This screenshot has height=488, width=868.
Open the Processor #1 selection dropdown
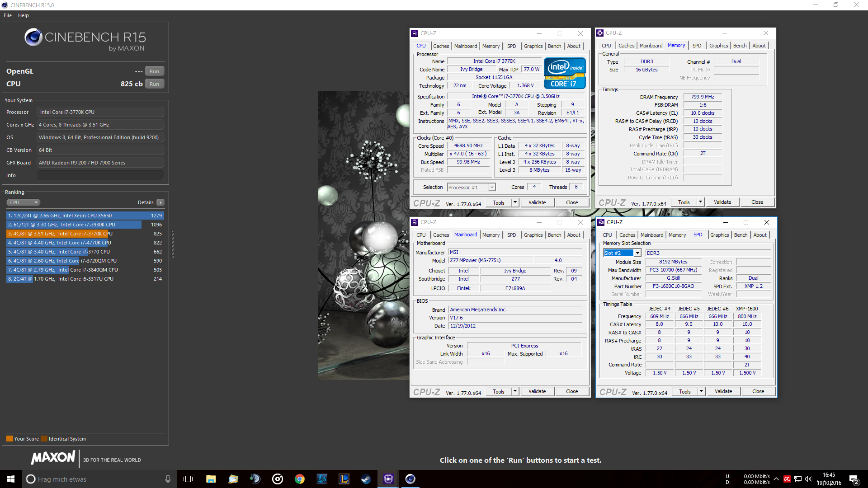click(x=472, y=188)
